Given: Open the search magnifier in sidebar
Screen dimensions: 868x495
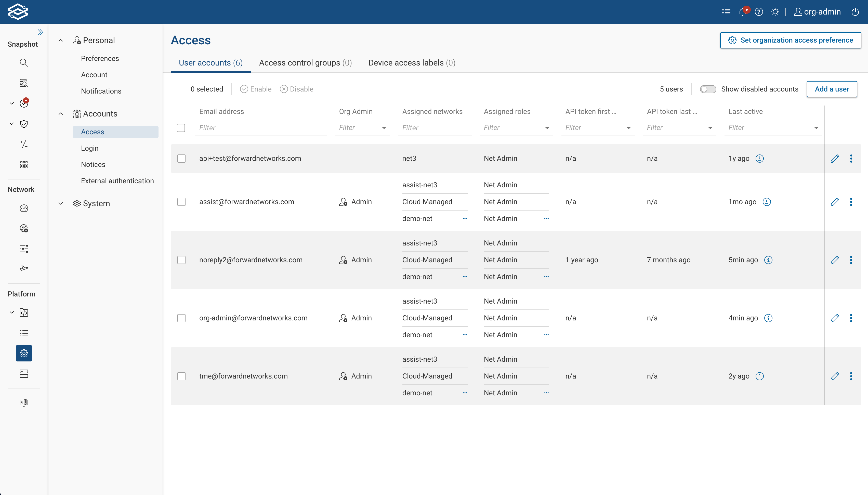Looking at the screenshot, I should tap(24, 62).
